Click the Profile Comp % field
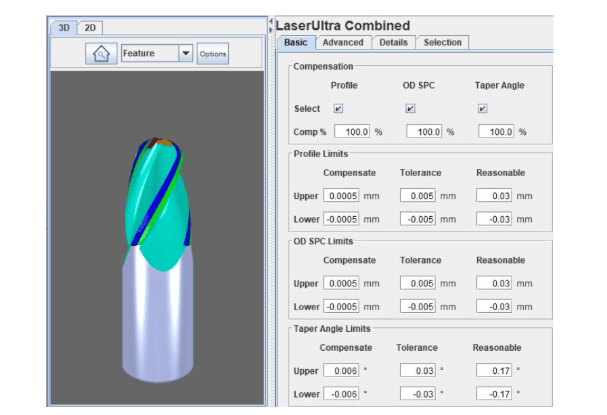 353,132
